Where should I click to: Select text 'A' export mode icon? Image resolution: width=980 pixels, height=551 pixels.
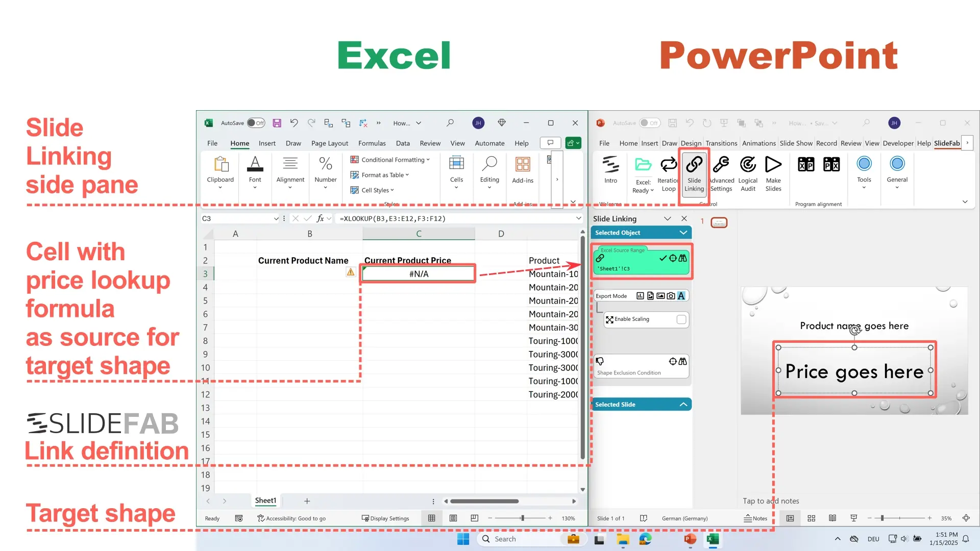681,296
